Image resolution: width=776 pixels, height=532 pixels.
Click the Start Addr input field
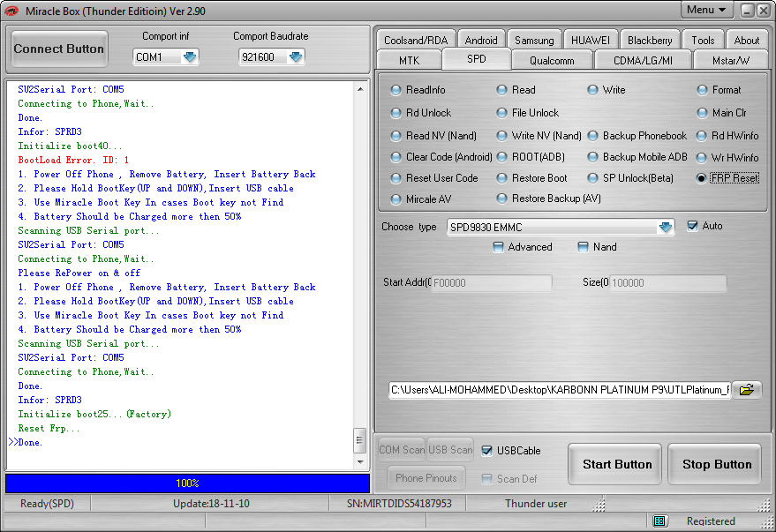[491, 283]
